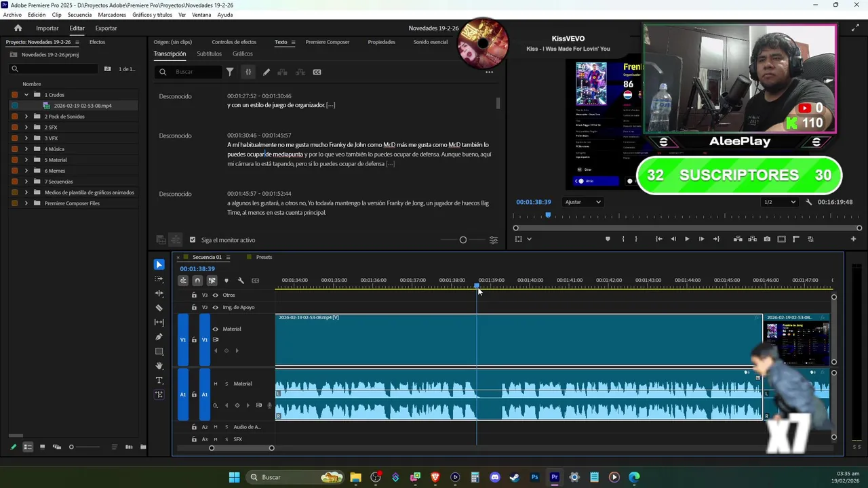Screen dimensions: 868x488
Task: Step back one frame
Action: [673, 239]
